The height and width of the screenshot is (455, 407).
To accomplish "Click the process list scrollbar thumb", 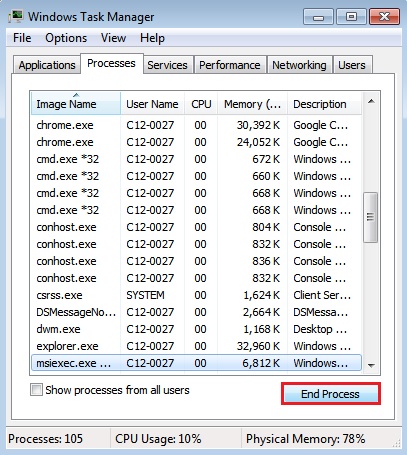I will (x=370, y=217).
